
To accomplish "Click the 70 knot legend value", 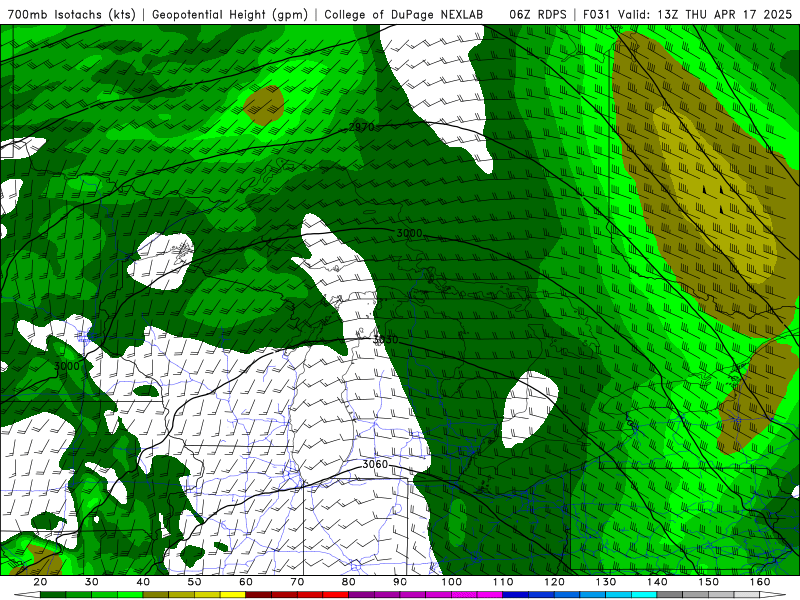I will point(297,582).
